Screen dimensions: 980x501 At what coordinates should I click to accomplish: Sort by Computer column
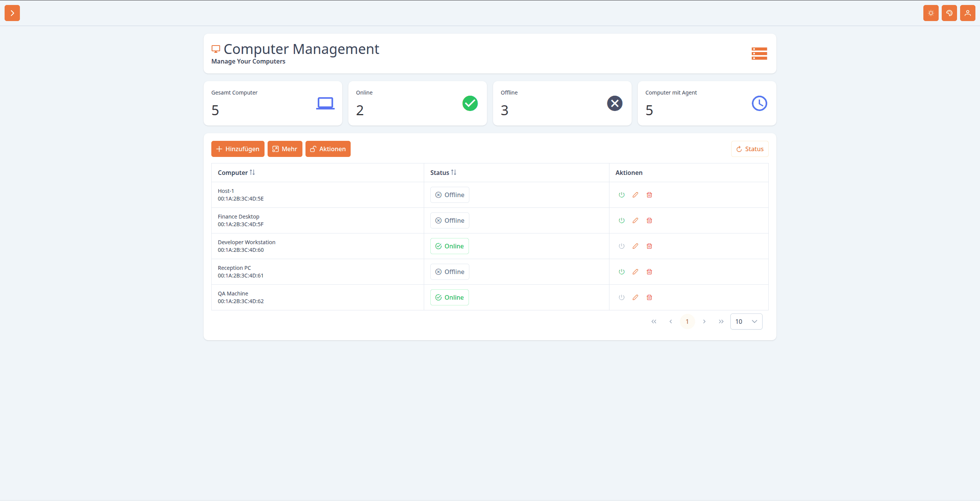[x=236, y=173]
